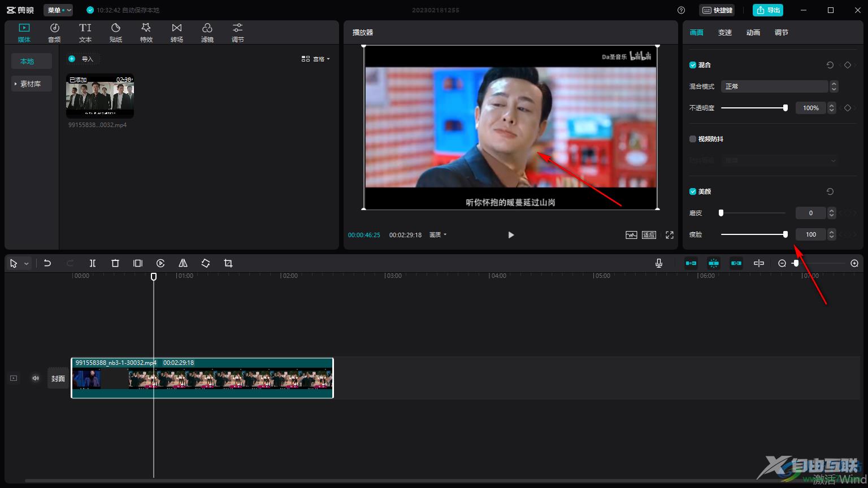Open the 画质 quality dropdown

pyautogui.click(x=438, y=235)
